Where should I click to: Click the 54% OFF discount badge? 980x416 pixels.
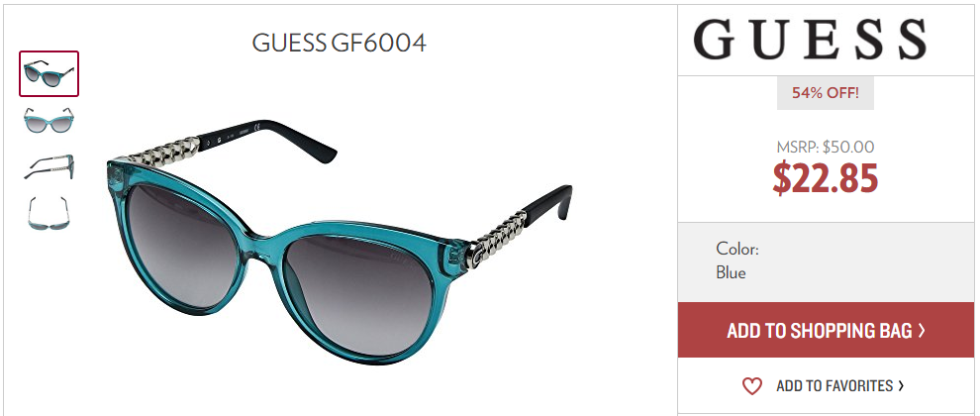[x=825, y=94]
